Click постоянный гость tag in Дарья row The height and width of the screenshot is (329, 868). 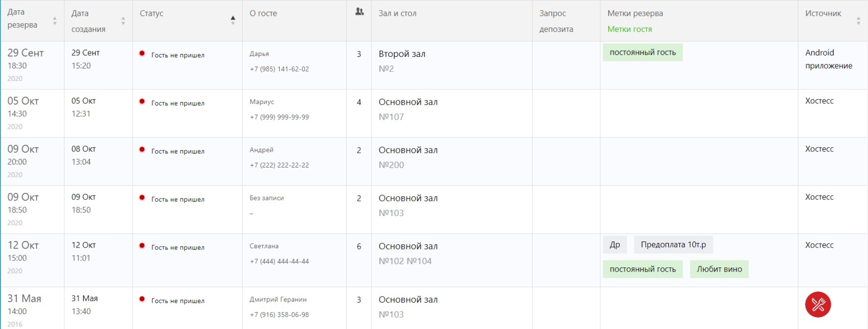point(642,53)
